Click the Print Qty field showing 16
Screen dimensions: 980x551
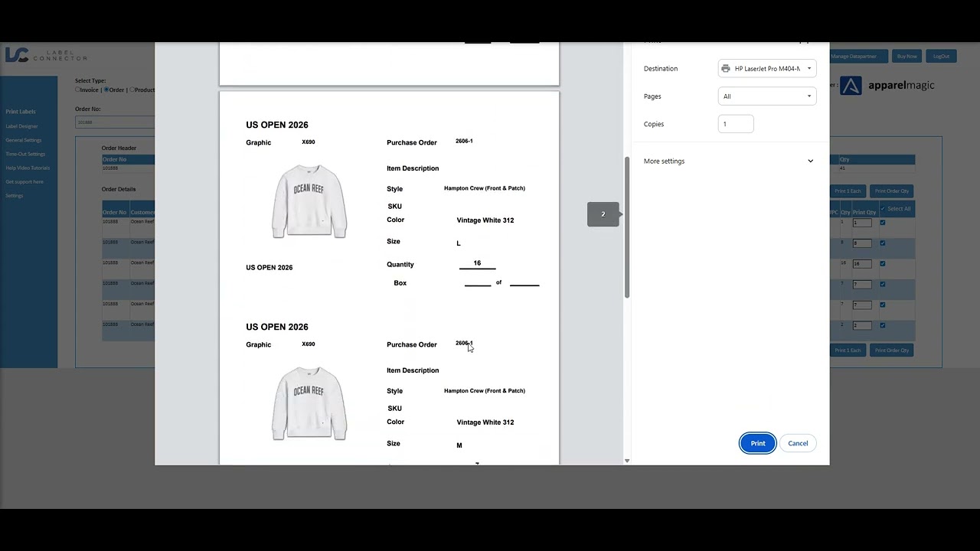click(862, 263)
